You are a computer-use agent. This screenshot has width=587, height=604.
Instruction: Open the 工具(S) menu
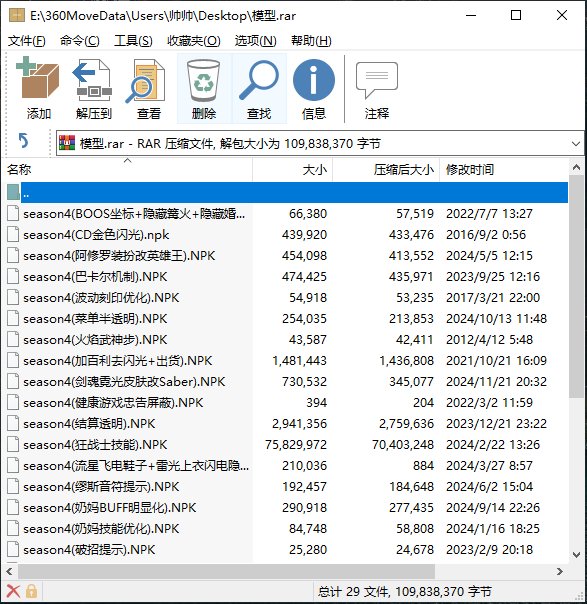(133, 40)
